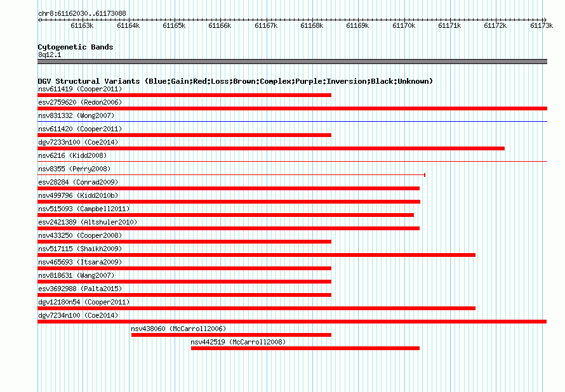Viewport: 565px width, 392px height.
Task: Click the 61166k ruler label
Action: coord(220,25)
